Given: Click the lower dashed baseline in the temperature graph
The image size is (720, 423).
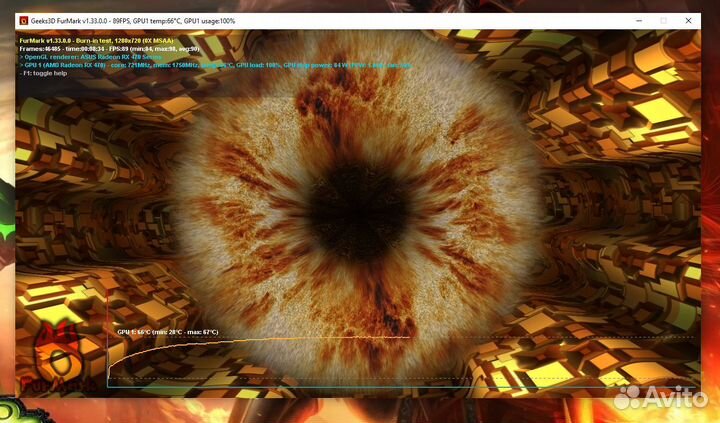Looking at the screenshot, I should click(402, 378).
